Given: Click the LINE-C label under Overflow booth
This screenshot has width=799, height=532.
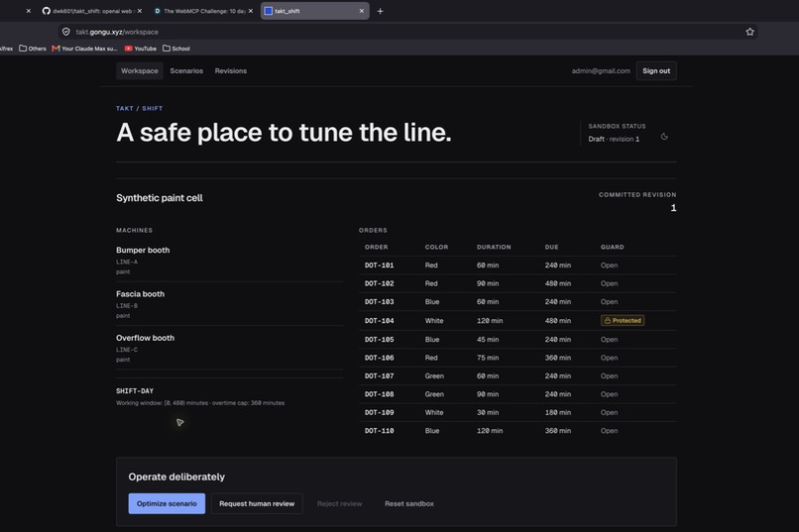Looking at the screenshot, I should pos(127,350).
